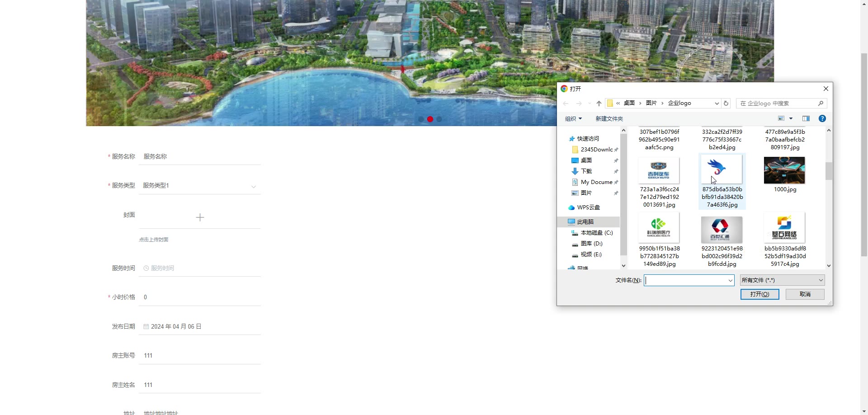
Task: Select the third carousel dot
Action: [x=439, y=119]
